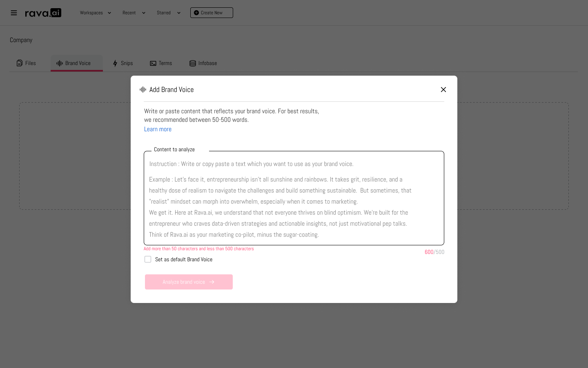The width and height of the screenshot is (588, 368).
Task: Click the Files tab document icon
Action: point(20,63)
